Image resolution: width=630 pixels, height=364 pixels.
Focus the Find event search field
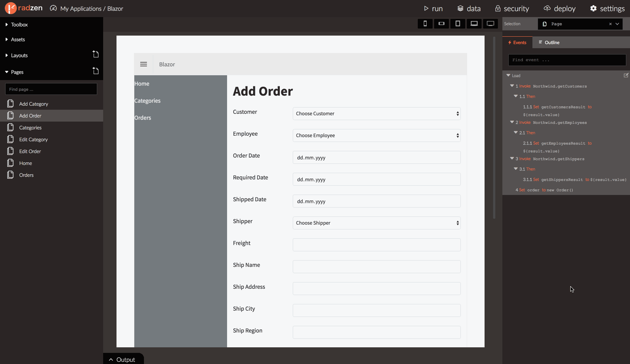(x=567, y=60)
